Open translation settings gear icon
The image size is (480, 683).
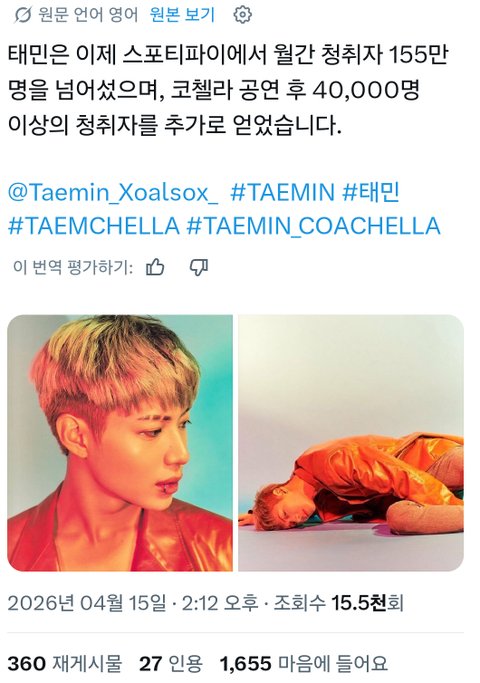coord(243,15)
